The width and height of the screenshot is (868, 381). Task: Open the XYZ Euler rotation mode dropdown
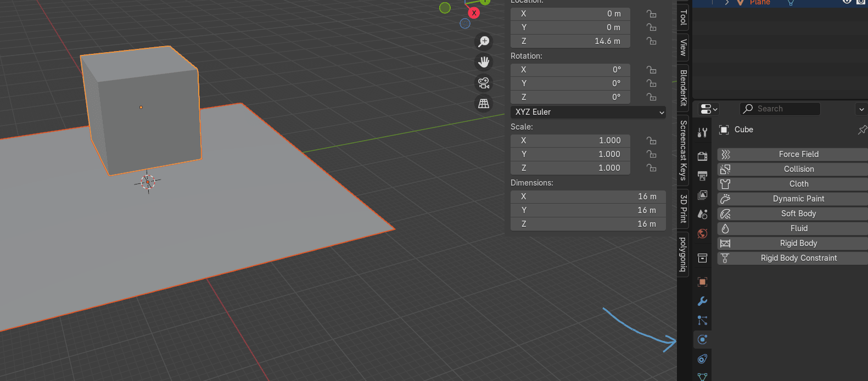click(588, 112)
